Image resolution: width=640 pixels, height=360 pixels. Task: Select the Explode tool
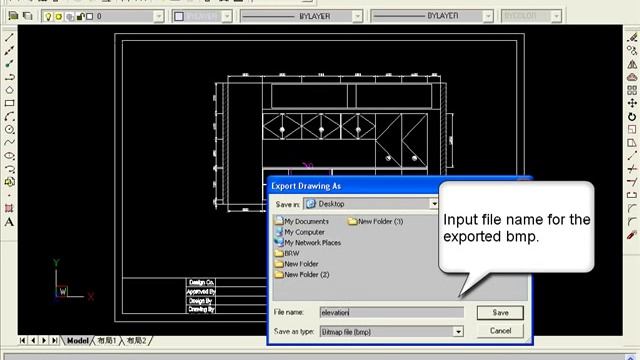(632, 235)
